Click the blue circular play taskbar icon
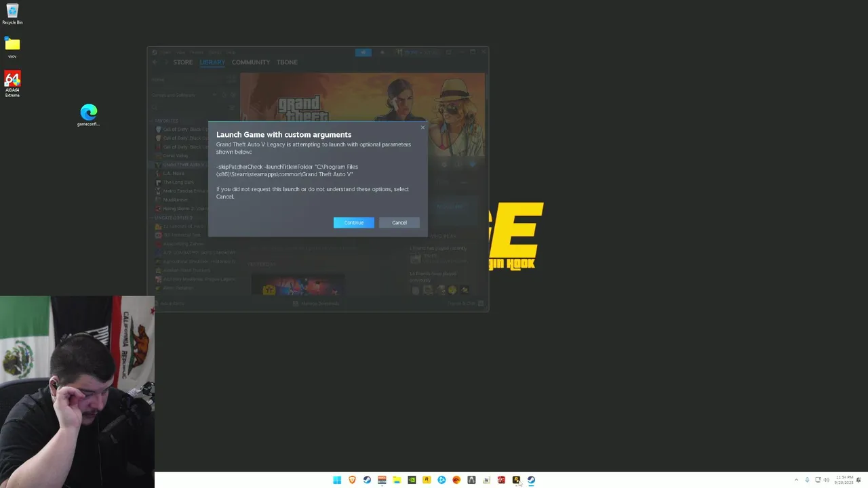868x488 pixels. click(x=441, y=480)
